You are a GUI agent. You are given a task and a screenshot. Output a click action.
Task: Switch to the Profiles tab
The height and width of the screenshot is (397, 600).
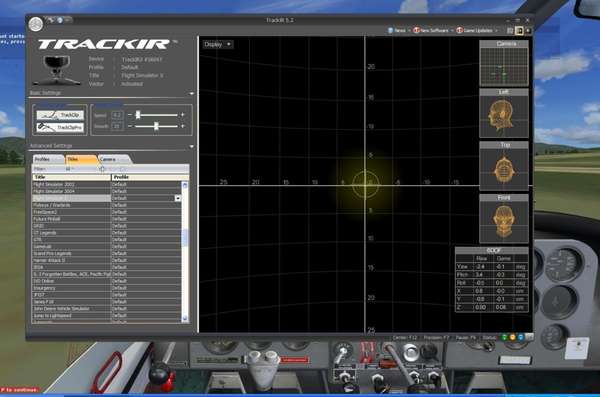point(48,159)
